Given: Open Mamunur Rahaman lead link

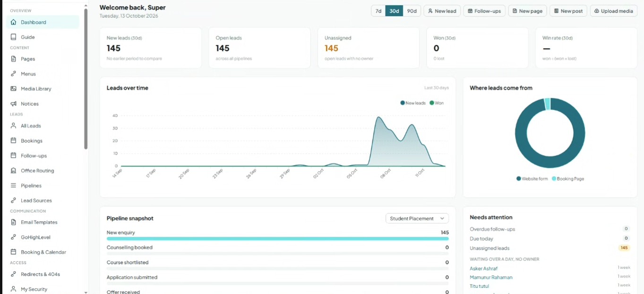Looking at the screenshot, I should click(491, 277).
